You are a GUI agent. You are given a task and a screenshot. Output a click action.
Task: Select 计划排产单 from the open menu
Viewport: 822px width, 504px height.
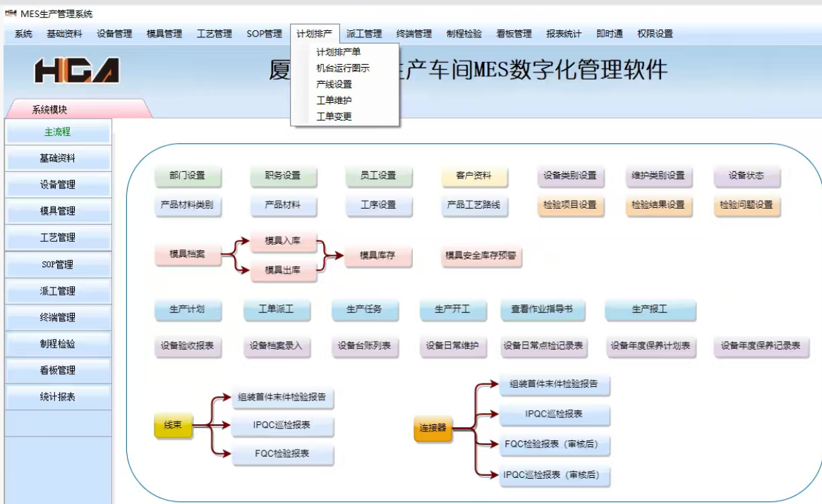tap(338, 52)
